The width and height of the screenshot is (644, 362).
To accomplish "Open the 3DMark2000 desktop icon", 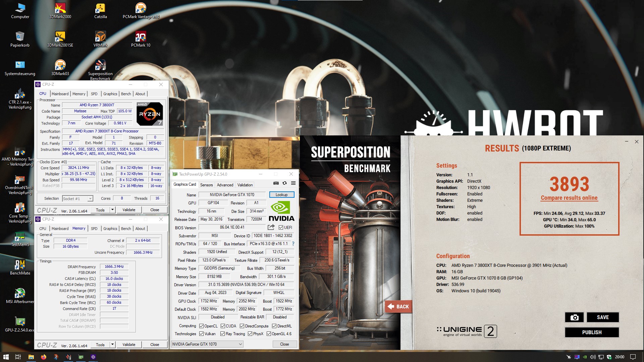I will (x=60, y=10).
